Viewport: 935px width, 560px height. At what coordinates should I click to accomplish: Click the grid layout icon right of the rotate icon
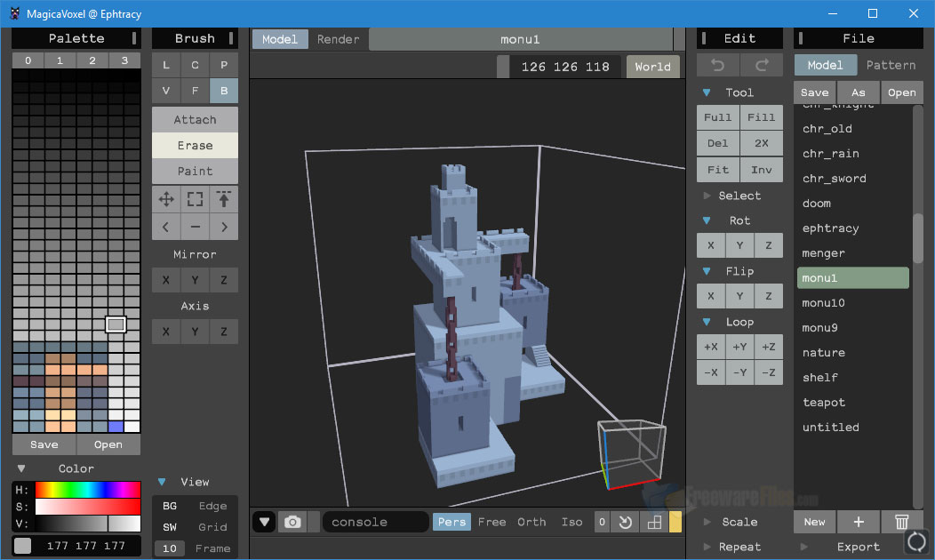click(655, 522)
